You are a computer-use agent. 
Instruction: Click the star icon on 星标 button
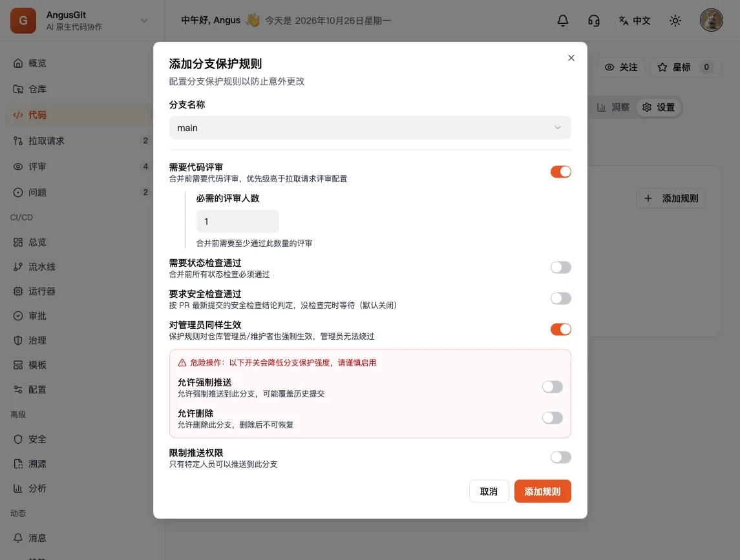click(662, 67)
